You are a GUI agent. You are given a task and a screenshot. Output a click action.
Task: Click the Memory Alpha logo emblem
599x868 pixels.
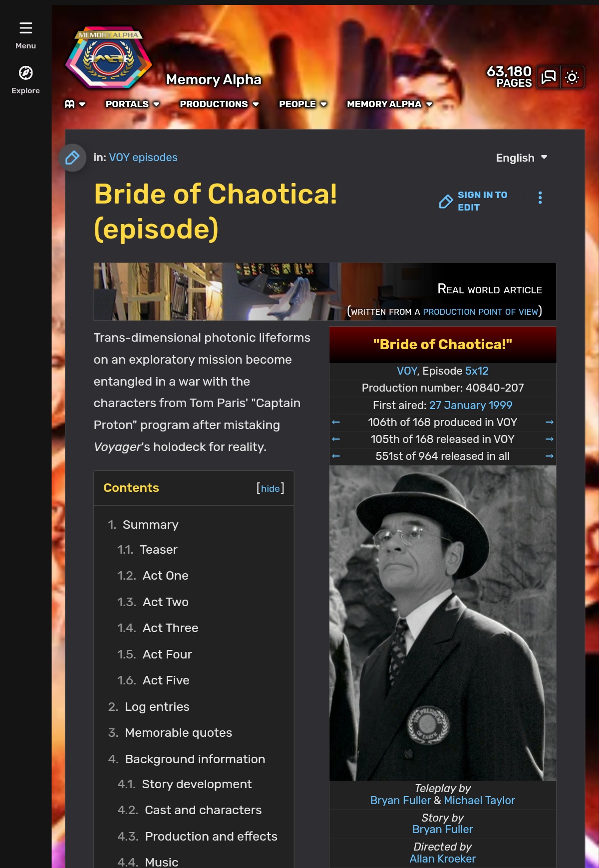108,58
